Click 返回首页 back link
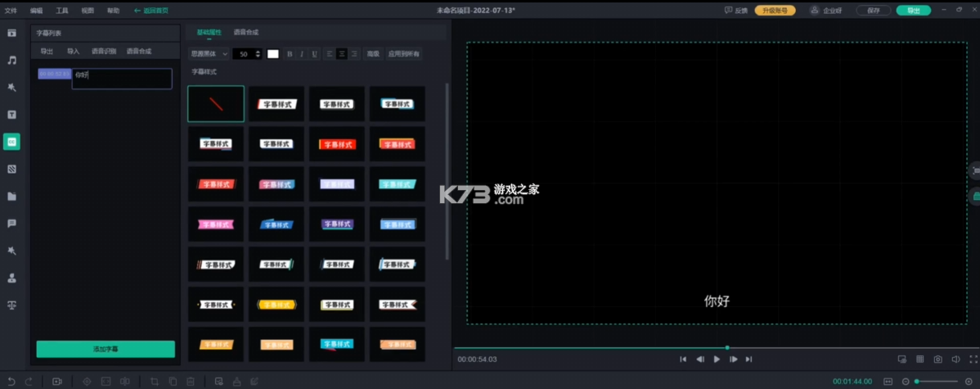 pyautogui.click(x=151, y=11)
